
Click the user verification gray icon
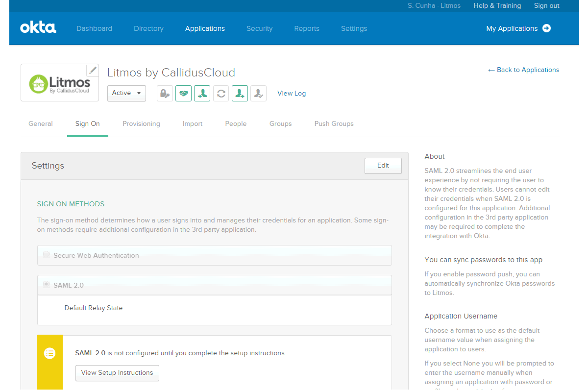(x=258, y=93)
